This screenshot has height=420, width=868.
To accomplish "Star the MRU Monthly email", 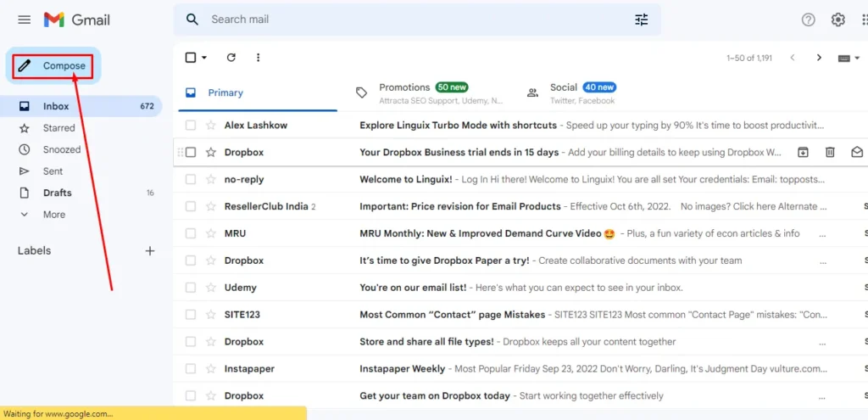I will click(x=210, y=233).
